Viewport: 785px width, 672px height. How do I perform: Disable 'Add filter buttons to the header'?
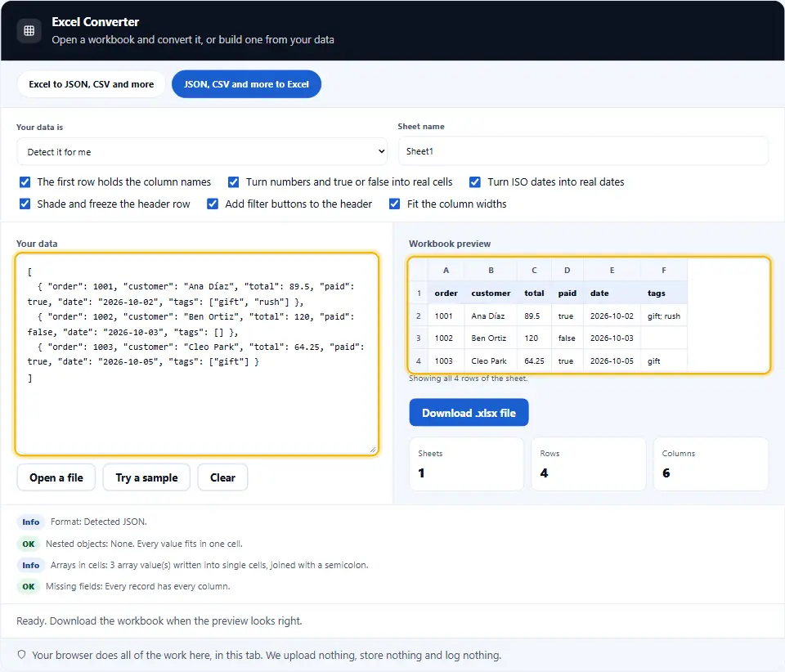[213, 204]
